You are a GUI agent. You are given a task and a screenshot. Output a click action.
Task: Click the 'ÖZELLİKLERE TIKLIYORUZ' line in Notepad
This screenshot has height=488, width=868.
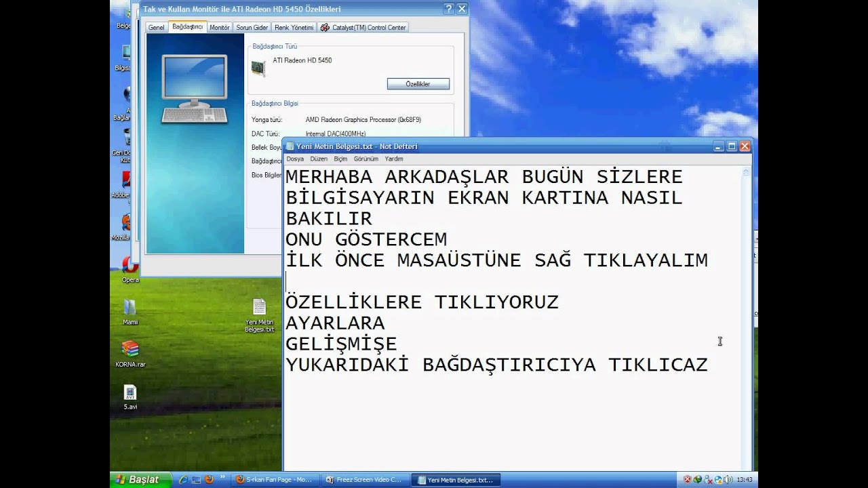coord(422,302)
